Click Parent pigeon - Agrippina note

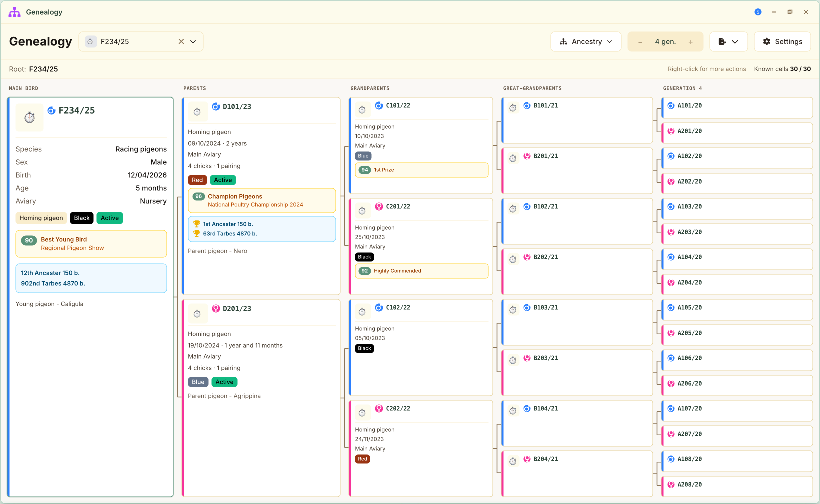click(224, 396)
